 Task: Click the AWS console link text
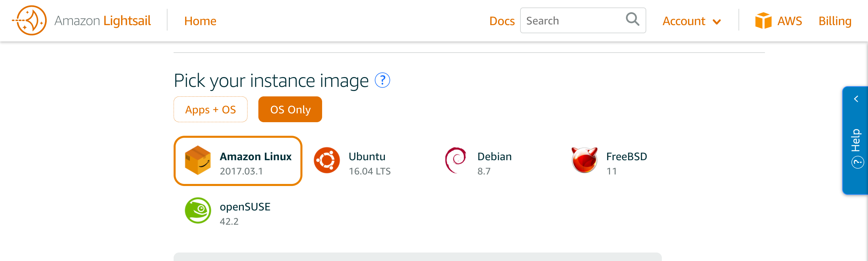[x=790, y=21]
